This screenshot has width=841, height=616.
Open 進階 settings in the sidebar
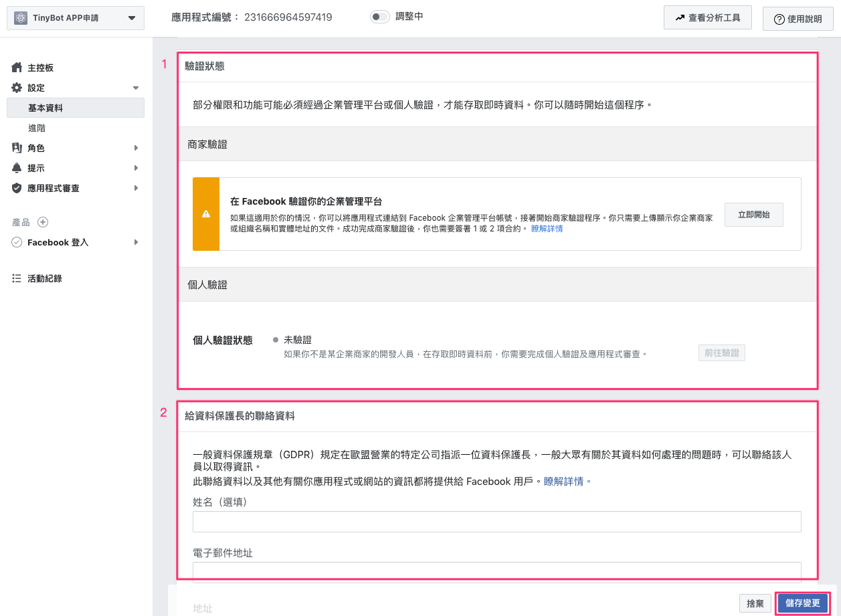[x=37, y=128]
